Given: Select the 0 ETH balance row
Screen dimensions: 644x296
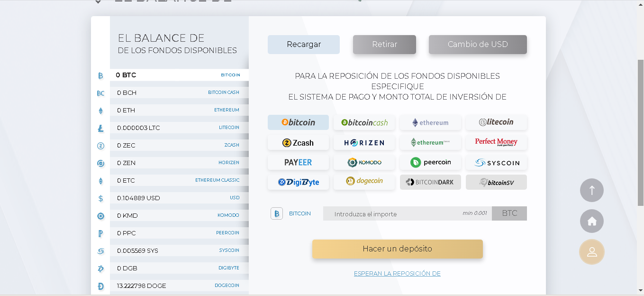Looking at the screenshot, I should pos(179,110).
